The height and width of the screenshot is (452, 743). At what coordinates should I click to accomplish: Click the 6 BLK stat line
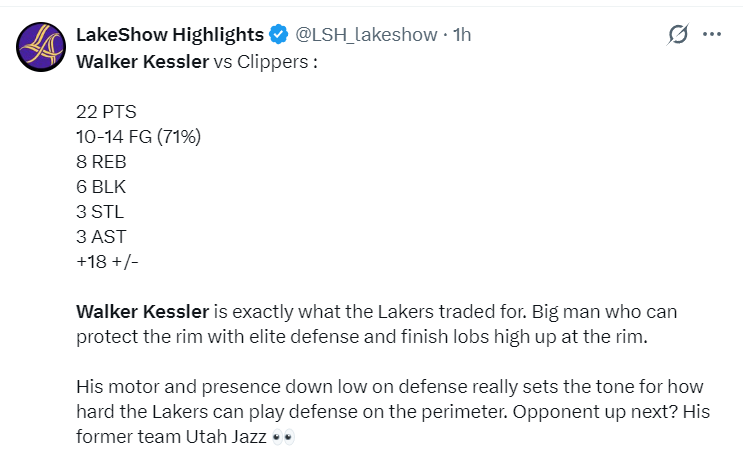pos(101,187)
